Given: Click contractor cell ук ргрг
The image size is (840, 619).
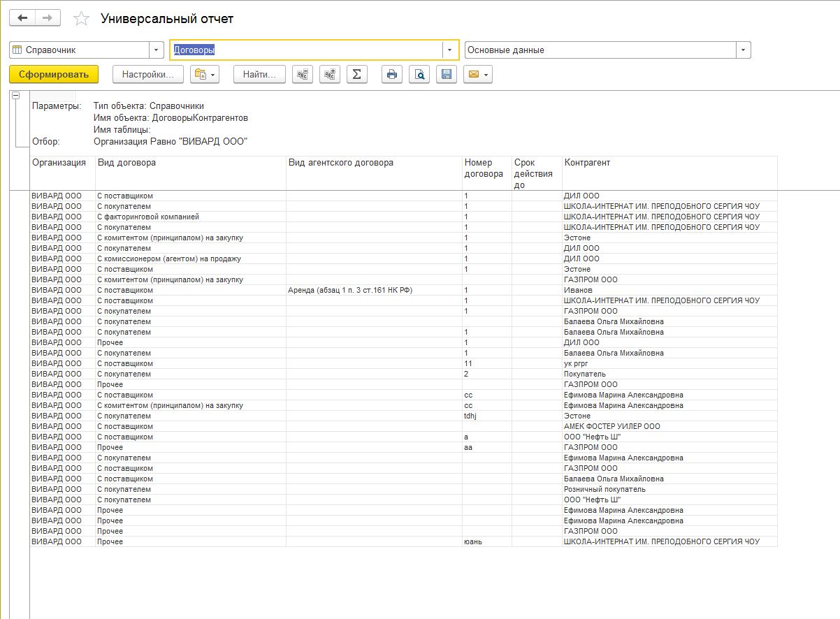Looking at the screenshot, I should (669, 363).
